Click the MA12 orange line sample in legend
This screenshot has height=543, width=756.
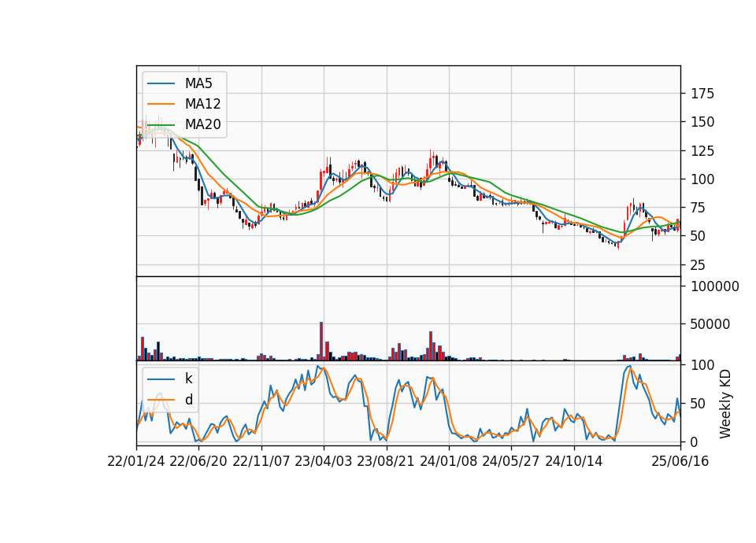click(x=161, y=104)
